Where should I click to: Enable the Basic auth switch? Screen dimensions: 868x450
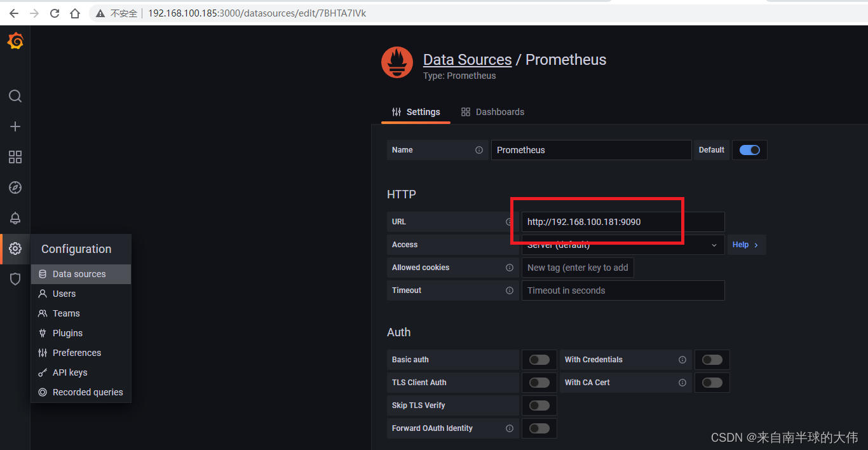tap(539, 360)
